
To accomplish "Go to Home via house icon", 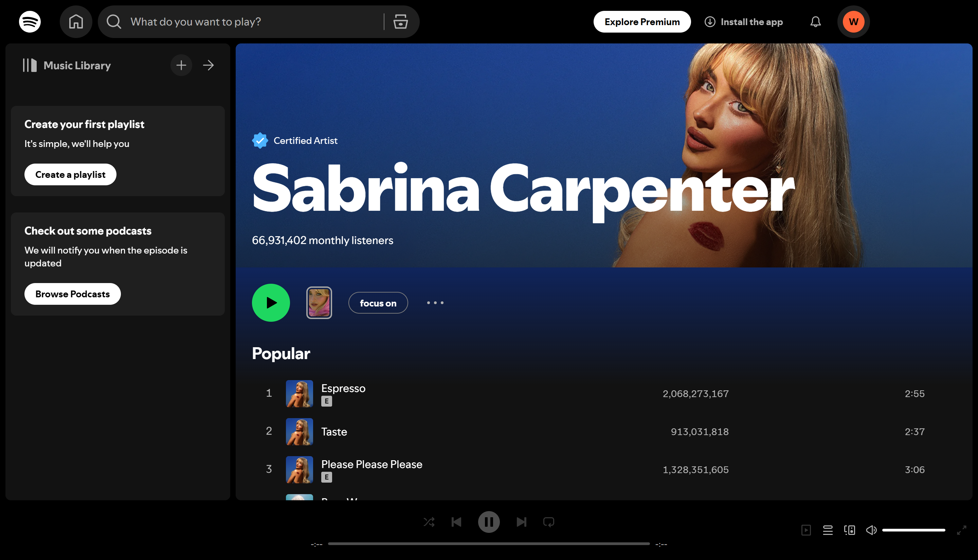I will (x=76, y=22).
